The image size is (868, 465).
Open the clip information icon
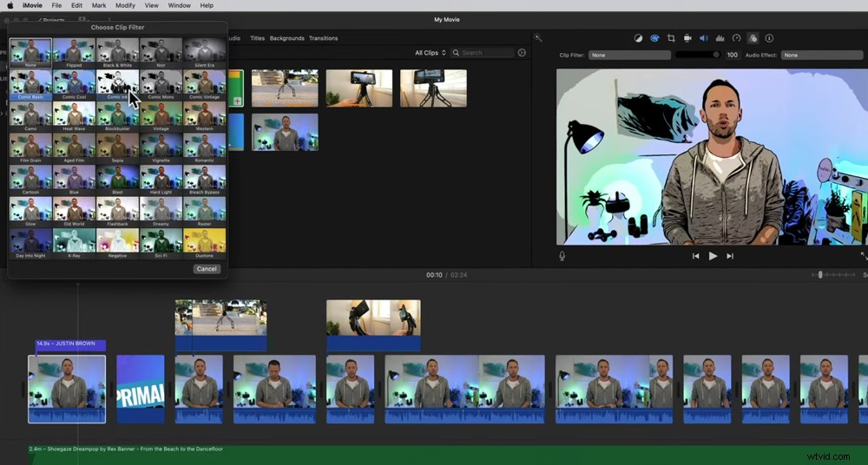point(769,38)
